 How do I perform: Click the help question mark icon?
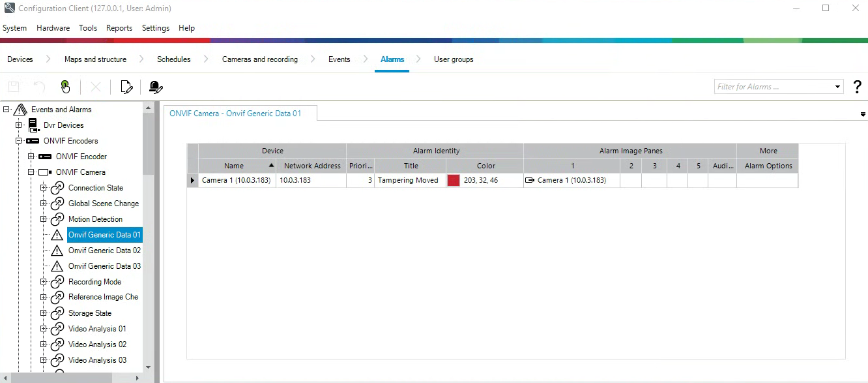pyautogui.click(x=857, y=87)
